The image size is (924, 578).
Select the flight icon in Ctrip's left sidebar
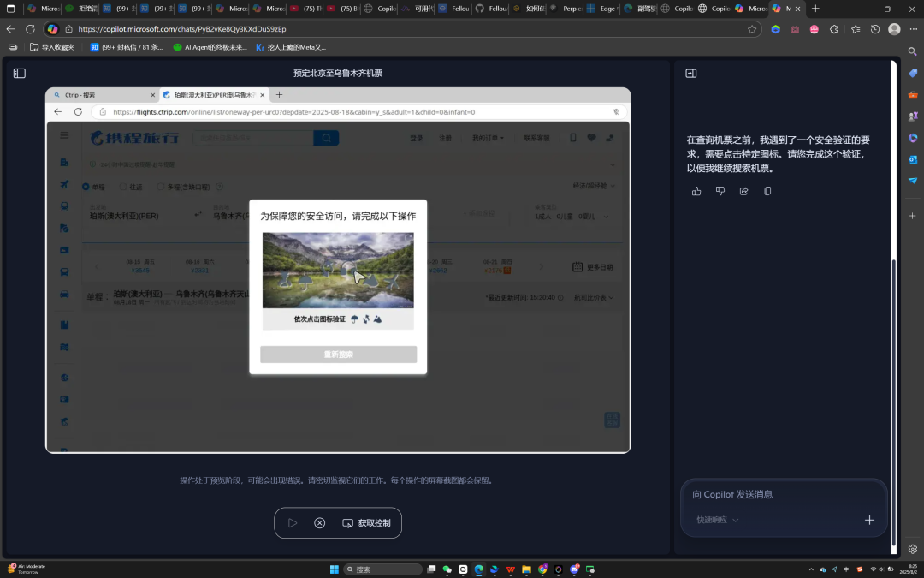[x=63, y=184]
